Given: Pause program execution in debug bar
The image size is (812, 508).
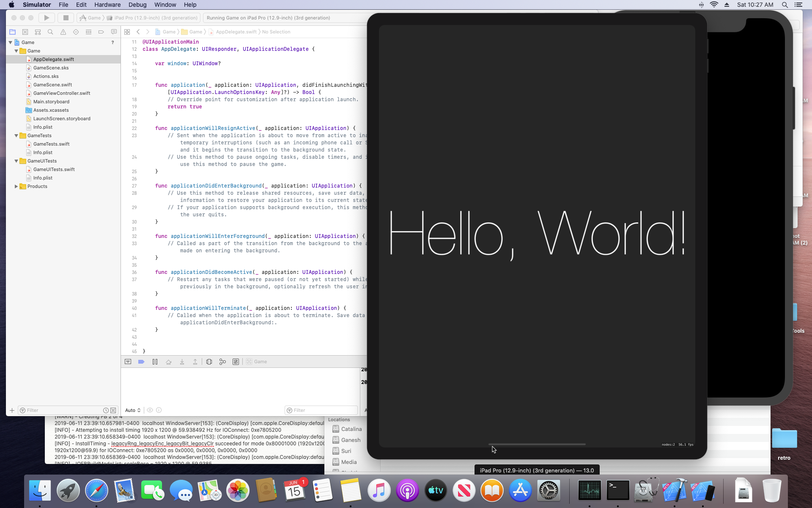Looking at the screenshot, I should (x=155, y=362).
